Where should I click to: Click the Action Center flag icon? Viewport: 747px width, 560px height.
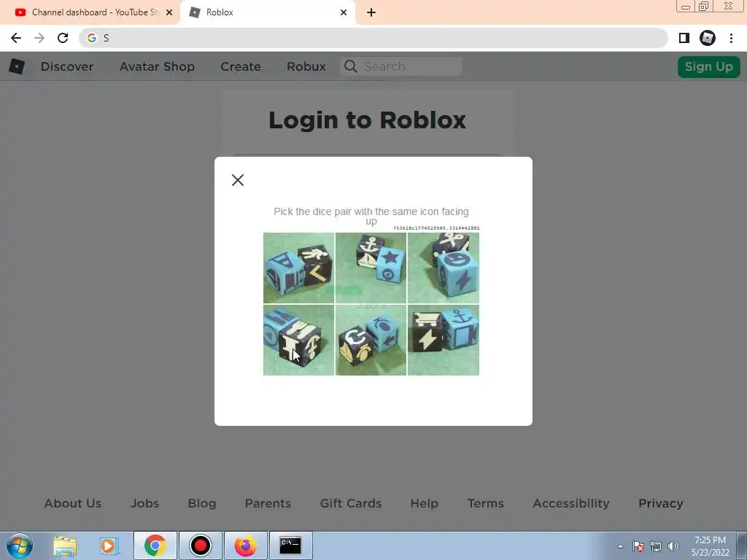638,546
